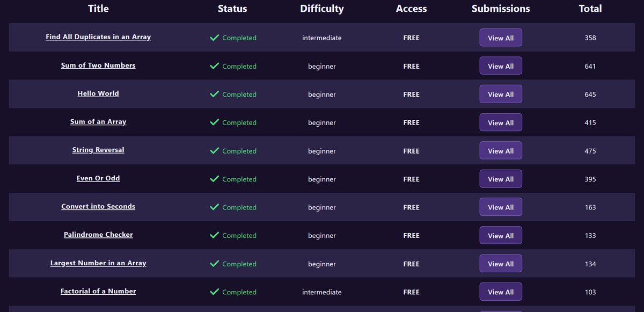Open the Sum of Two Numbers problem

click(x=98, y=66)
